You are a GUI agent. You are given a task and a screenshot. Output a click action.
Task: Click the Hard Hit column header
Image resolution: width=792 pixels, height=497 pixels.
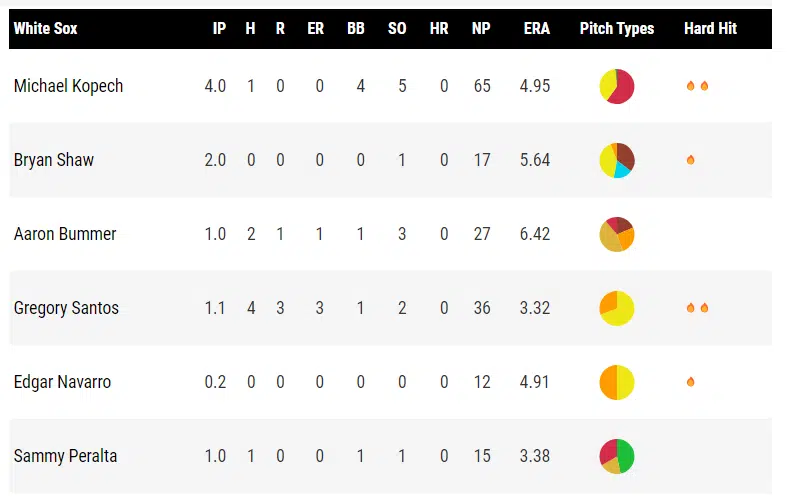[710, 29]
